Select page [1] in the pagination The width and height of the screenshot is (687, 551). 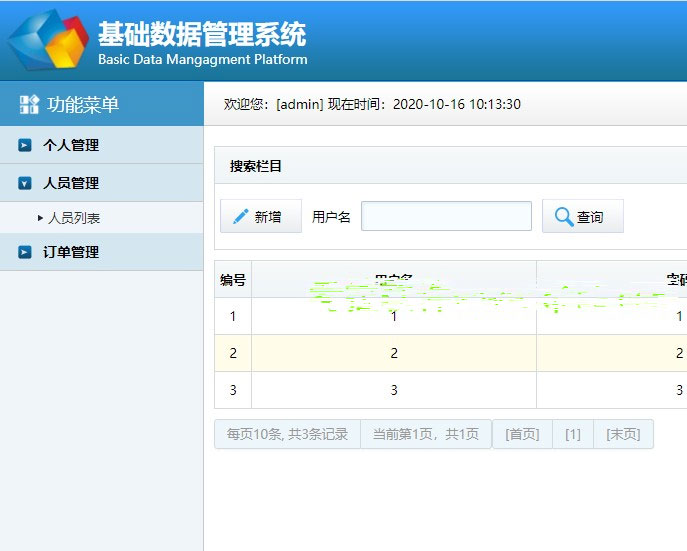[x=572, y=434]
